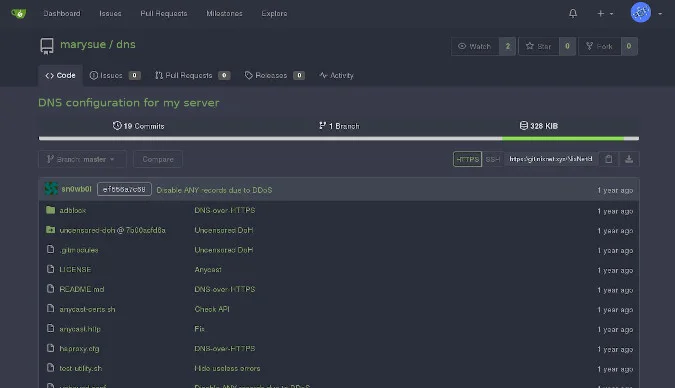
Task: Switch clone protocol to SSH
Action: click(492, 159)
